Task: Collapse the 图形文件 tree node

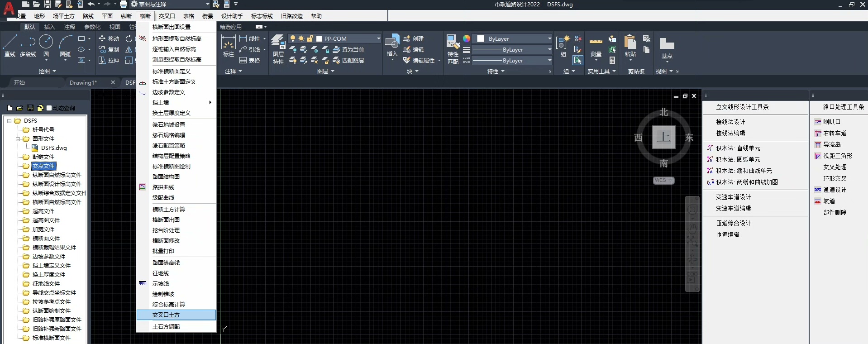Action: point(18,139)
